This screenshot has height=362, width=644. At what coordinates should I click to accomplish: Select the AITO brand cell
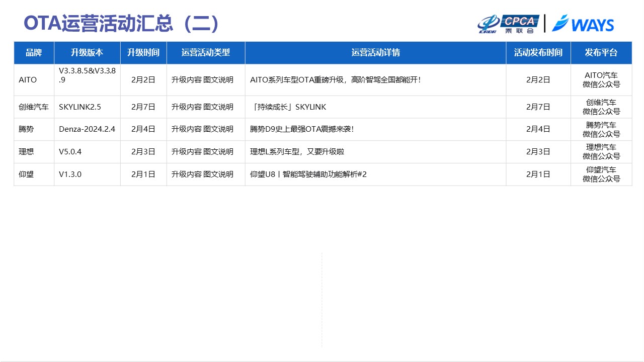[34, 80]
